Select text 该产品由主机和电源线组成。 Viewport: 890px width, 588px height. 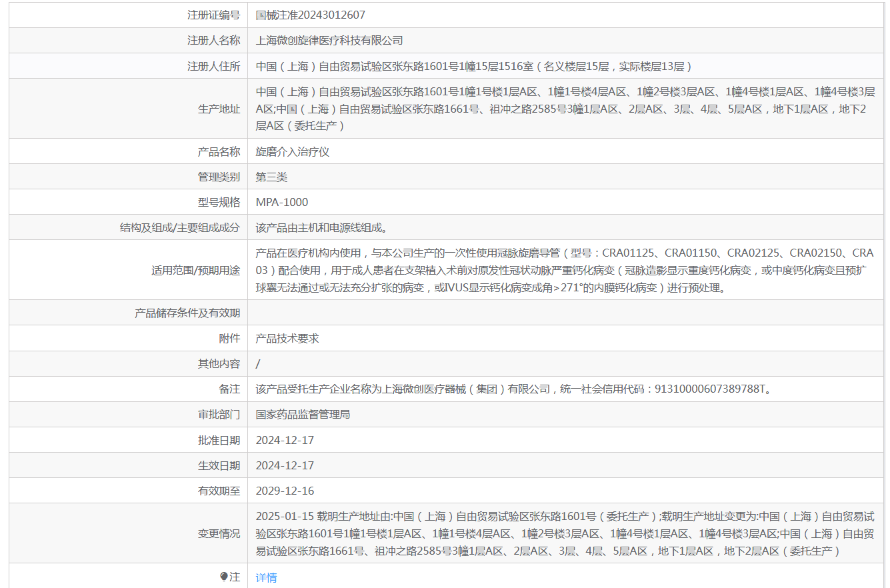(x=321, y=227)
